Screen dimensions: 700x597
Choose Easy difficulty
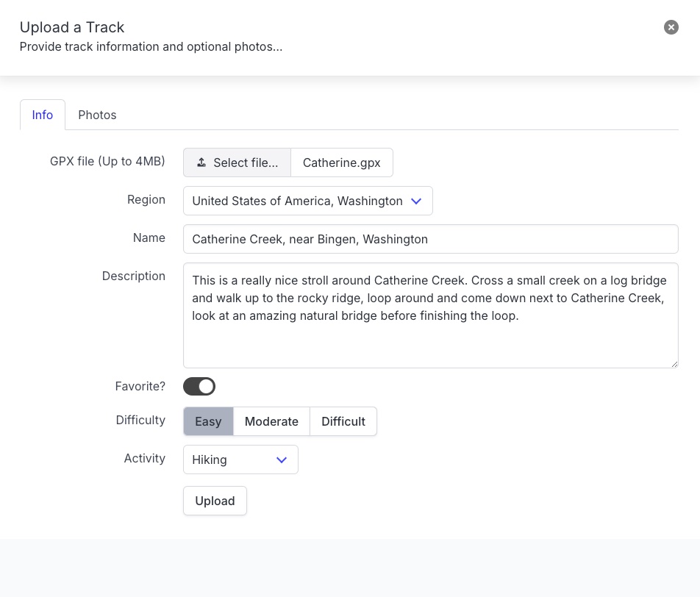tap(208, 421)
